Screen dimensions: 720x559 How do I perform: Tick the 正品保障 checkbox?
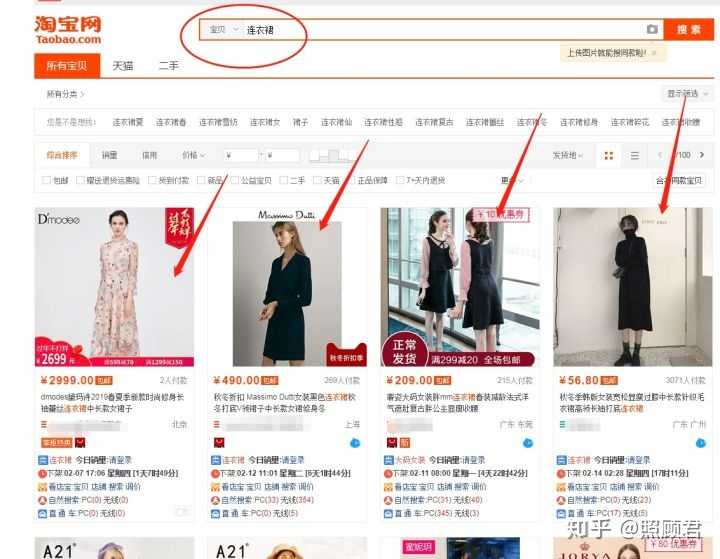[x=351, y=180]
